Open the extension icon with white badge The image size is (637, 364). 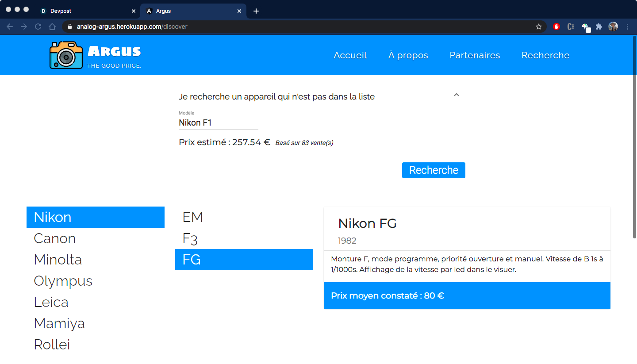[x=586, y=27]
